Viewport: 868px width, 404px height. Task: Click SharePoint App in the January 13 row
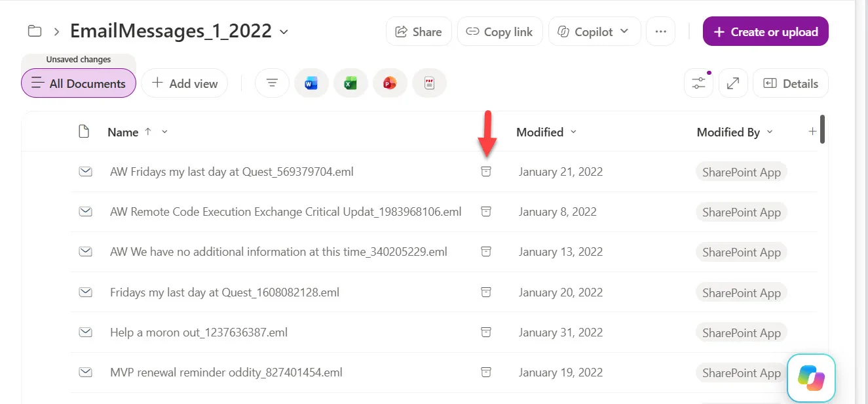pos(742,252)
